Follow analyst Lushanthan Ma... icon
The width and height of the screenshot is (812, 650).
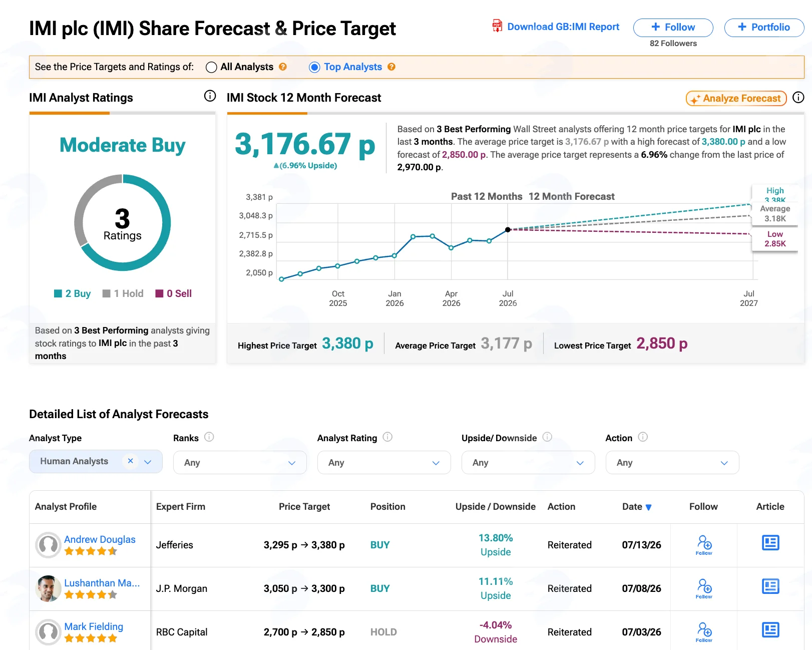(704, 588)
